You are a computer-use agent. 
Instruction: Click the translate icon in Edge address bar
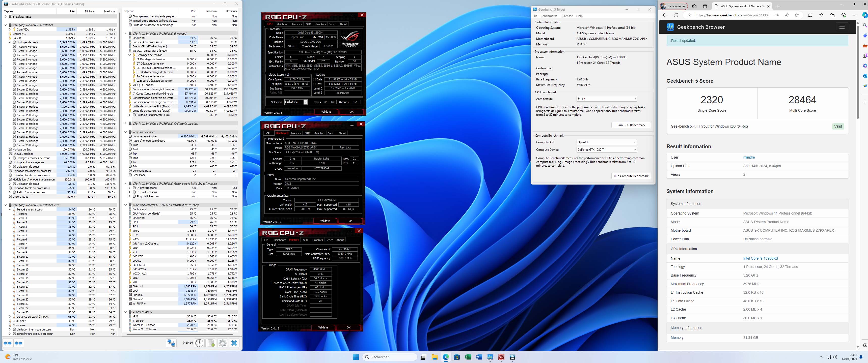[x=777, y=15]
